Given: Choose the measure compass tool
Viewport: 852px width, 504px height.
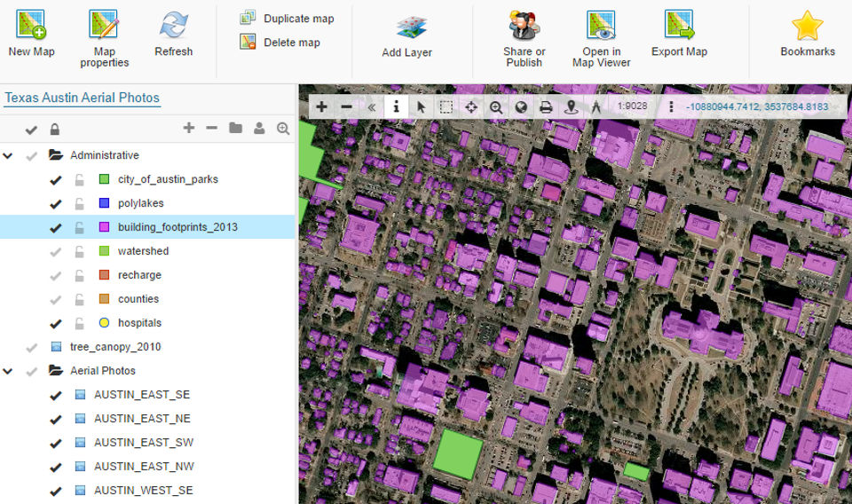Looking at the screenshot, I should point(596,106).
